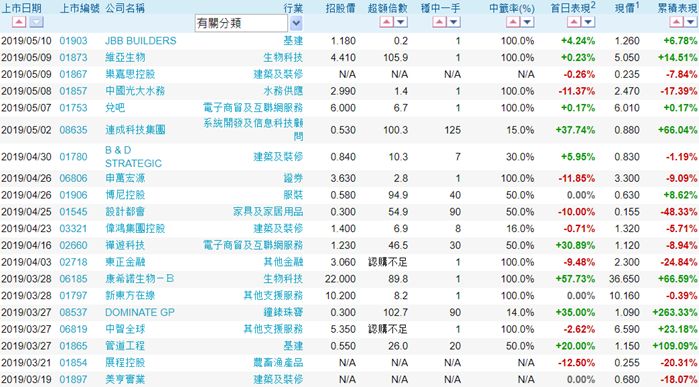Select 家具及家居用品 industry link

[268, 212]
